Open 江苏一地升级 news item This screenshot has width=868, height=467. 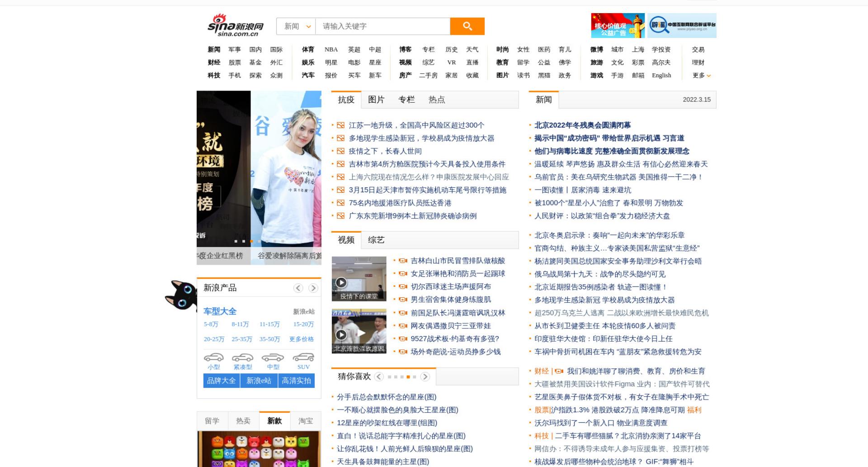click(x=416, y=125)
